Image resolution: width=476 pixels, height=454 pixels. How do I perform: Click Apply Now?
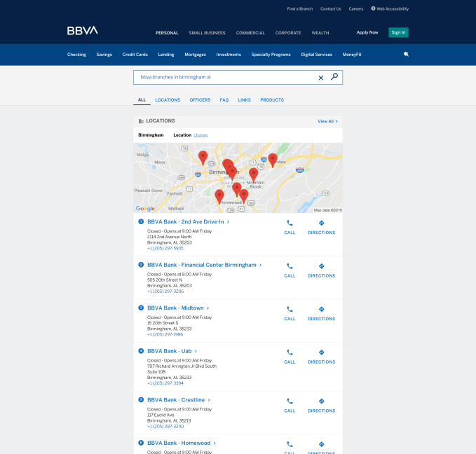tap(367, 32)
